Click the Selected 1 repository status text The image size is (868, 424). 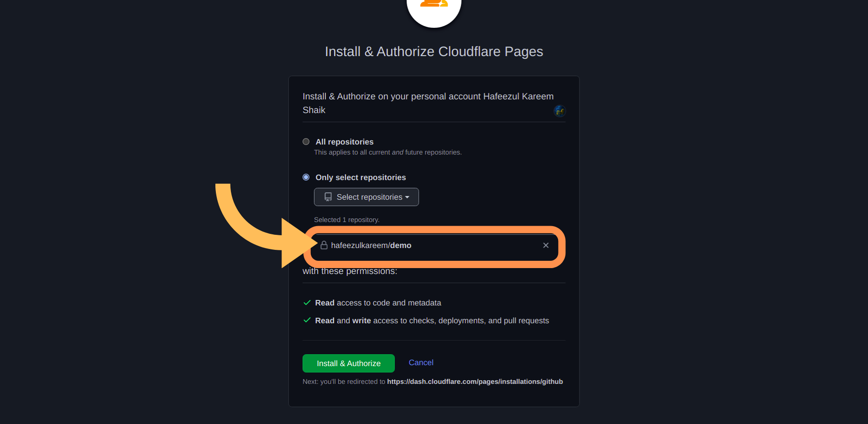pyautogui.click(x=346, y=220)
